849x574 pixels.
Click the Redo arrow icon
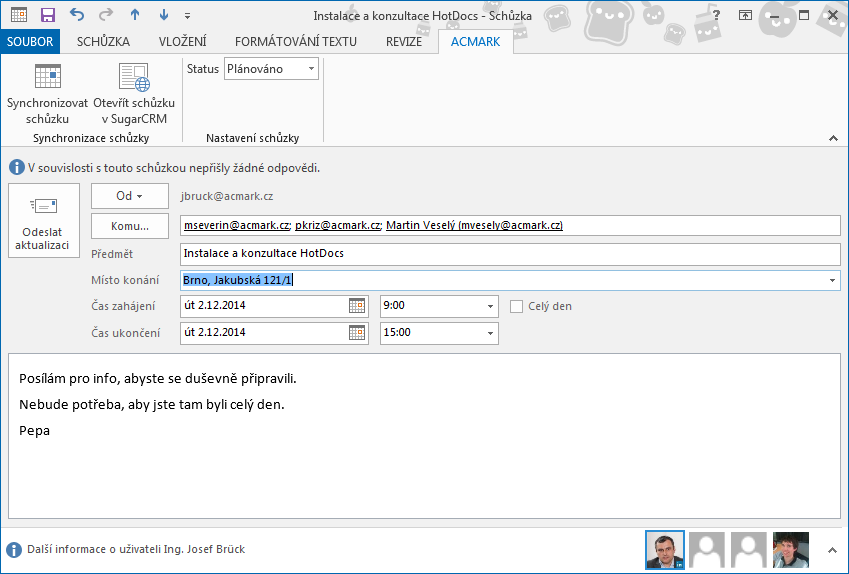coord(106,15)
